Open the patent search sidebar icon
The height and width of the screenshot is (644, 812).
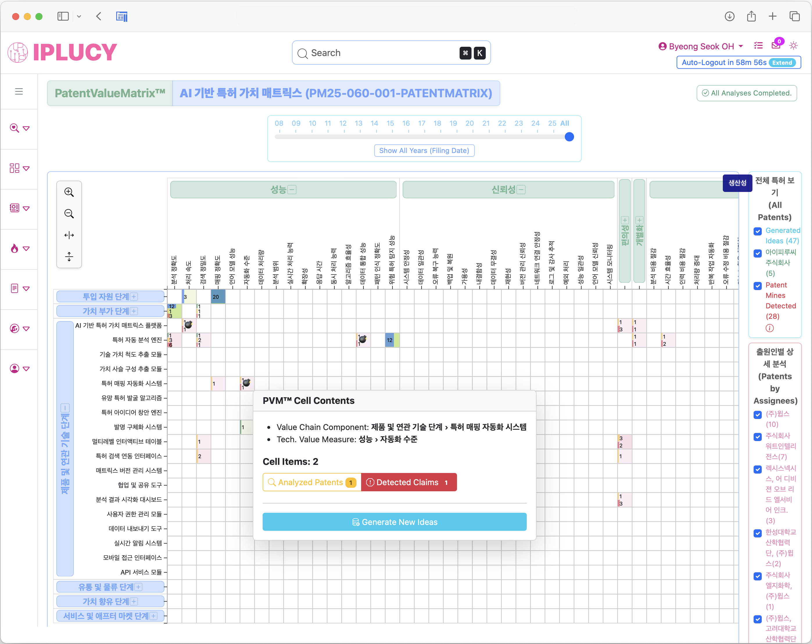14,128
